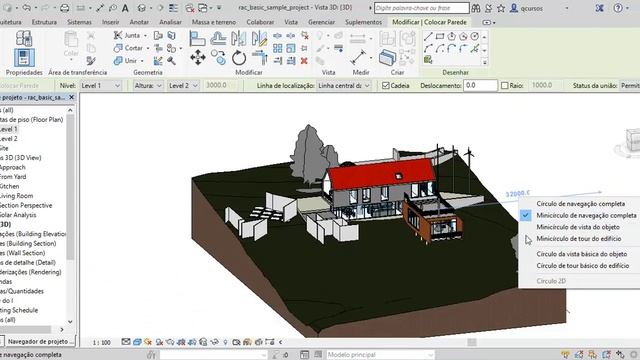The image size is (640, 360).
Task: Select the Pick Faces draw tool
Action: click(428, 60)
